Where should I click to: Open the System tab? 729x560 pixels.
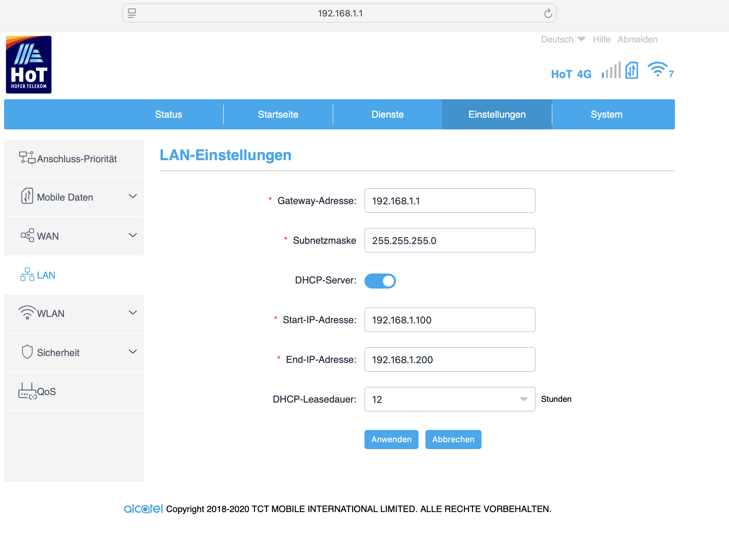[606, 114]
